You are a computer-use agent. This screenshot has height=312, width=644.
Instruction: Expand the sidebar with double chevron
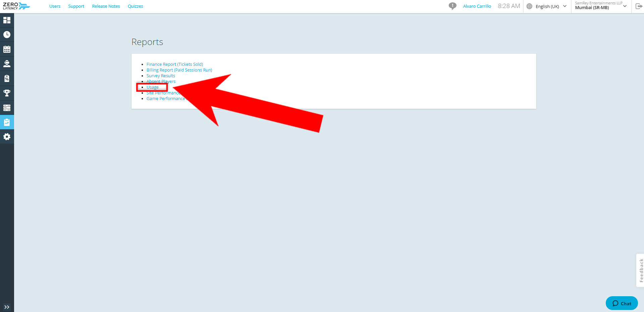click(x=7, y=307)
